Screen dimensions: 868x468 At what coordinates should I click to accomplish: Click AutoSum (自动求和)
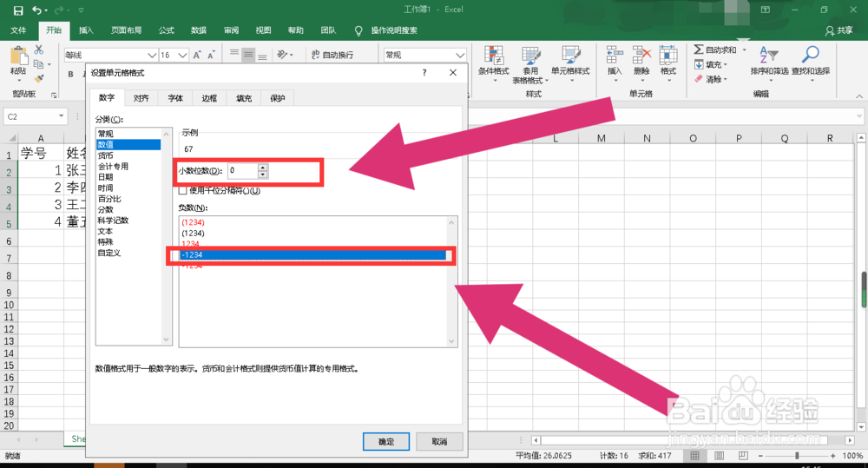pos(716,49)
